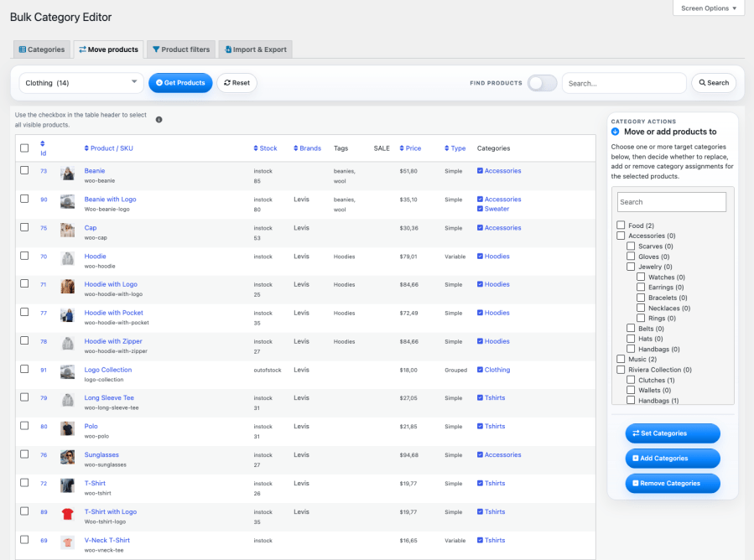Select the Beanie row checkbox

pos(24,170)
